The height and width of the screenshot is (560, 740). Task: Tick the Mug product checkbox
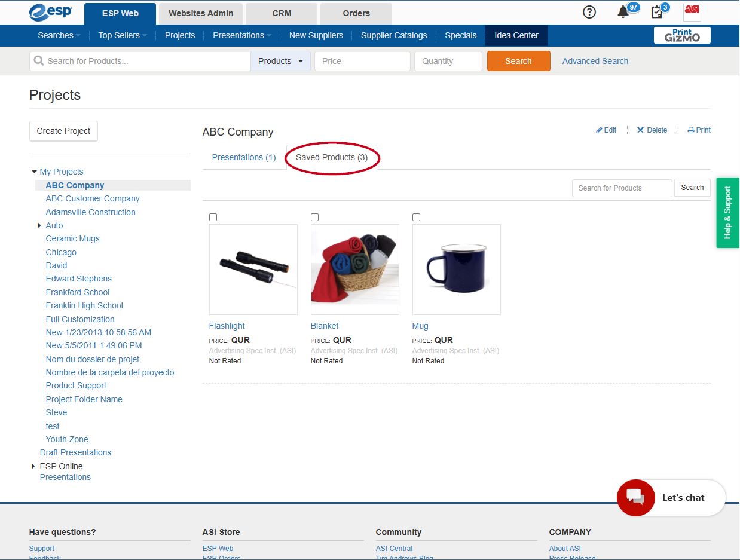pyautogui.click(x=417, y=218)
